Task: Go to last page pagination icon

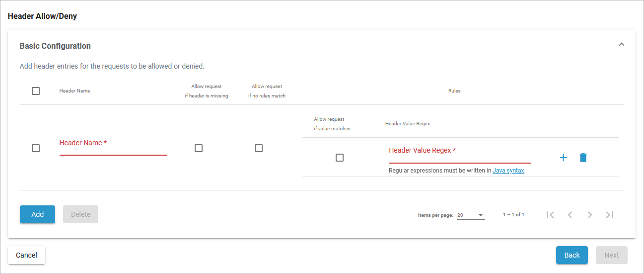Action: [610, 215]
